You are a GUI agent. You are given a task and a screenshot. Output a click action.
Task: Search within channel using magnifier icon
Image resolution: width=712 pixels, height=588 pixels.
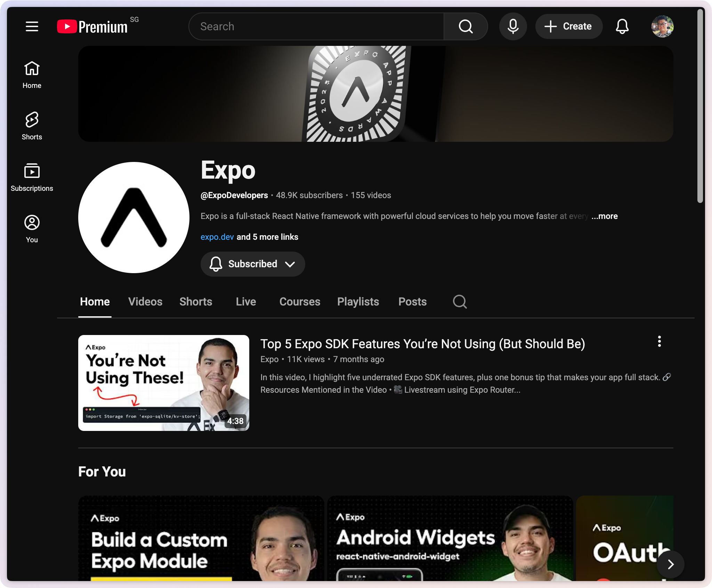pyautogui.click(x=460, y=302)
